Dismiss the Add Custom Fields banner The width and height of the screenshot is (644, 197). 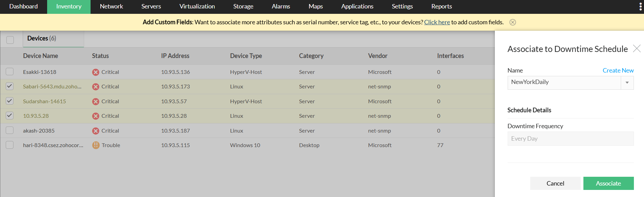pos(512,22)
